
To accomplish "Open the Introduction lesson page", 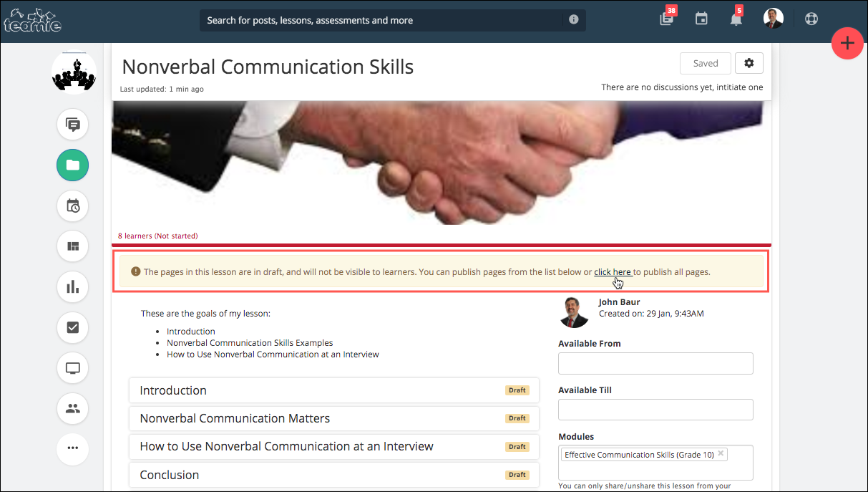I will click(334, 390).
